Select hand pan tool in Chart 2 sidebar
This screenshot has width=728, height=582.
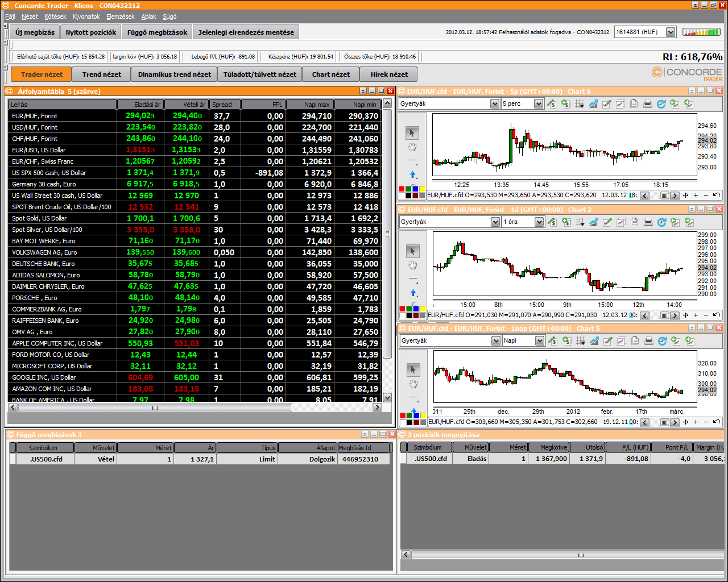click(413, 266)
